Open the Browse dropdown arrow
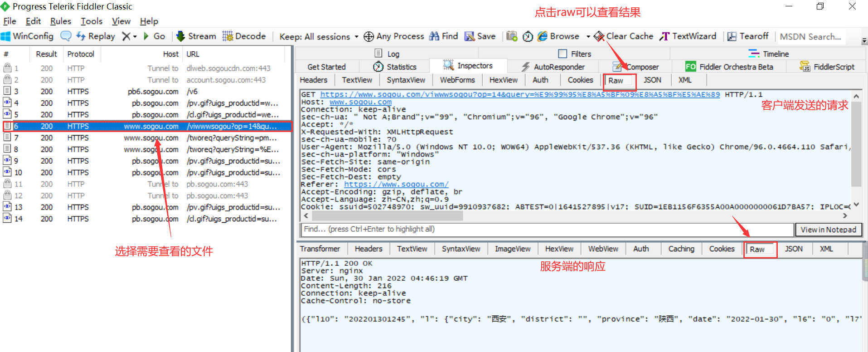 [x=588, y=36]
